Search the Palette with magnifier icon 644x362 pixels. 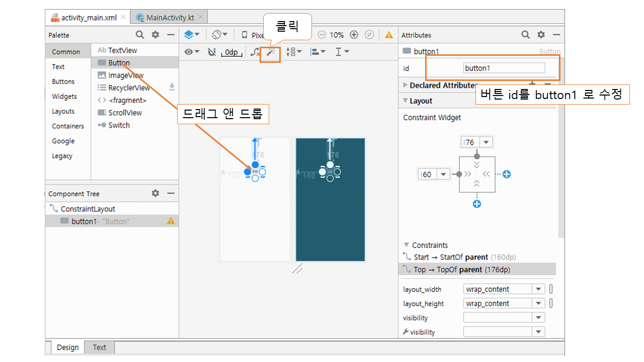[x=140, y=35]
